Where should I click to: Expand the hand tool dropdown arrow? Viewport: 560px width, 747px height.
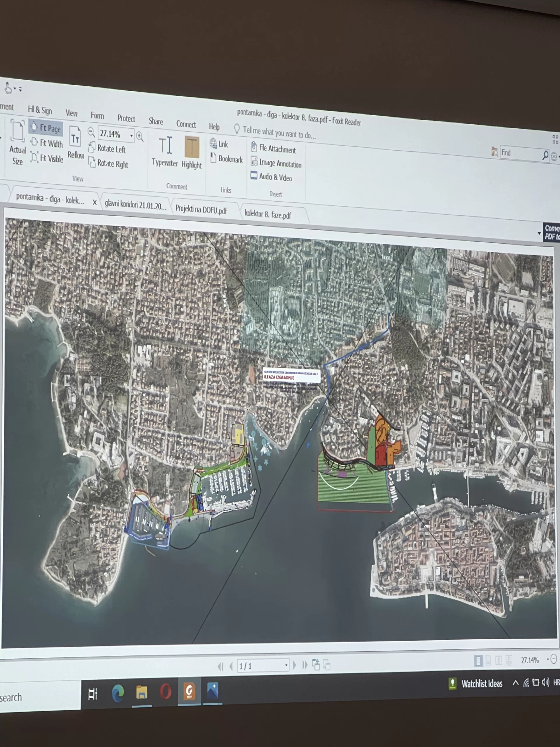coord(15,88)
